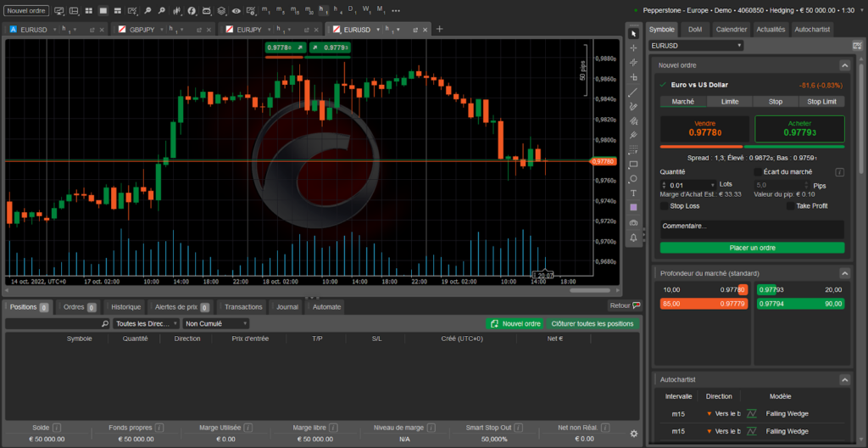Select the m5 timeframe
This screenshot has height=448, width=868.
pos(281,10)
